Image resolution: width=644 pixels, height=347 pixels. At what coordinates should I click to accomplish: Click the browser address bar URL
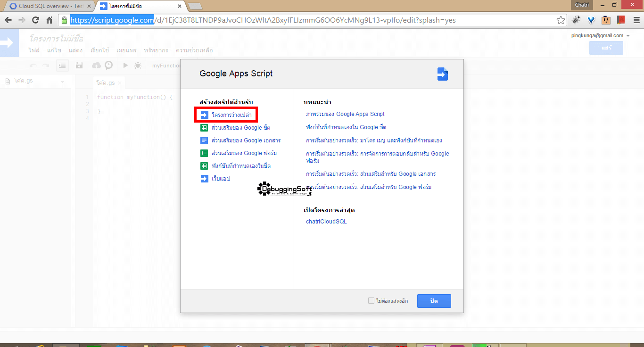tap(311, 20)
